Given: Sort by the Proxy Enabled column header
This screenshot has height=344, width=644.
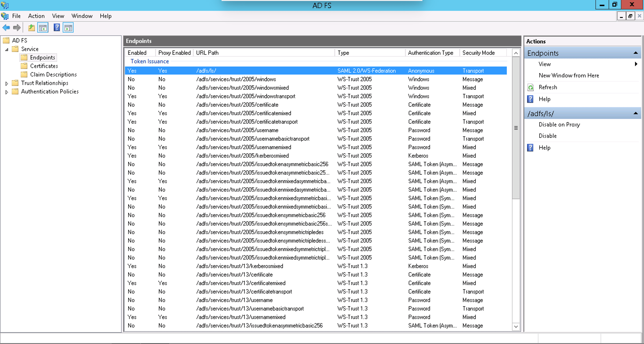Looking at the screenshot, I should point(174,53).
